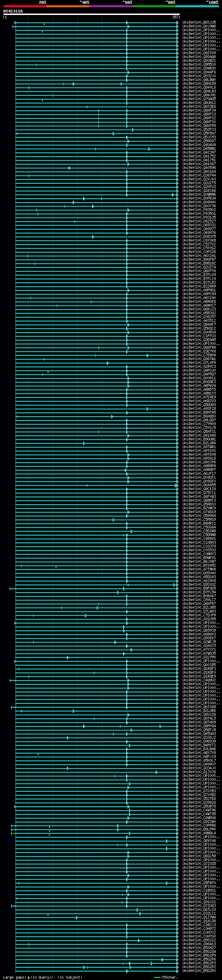The width and height of the screenshot is (222, 980).
Task: Open hit UniRef100_A6XIA1
Action: tap(199, 256)
